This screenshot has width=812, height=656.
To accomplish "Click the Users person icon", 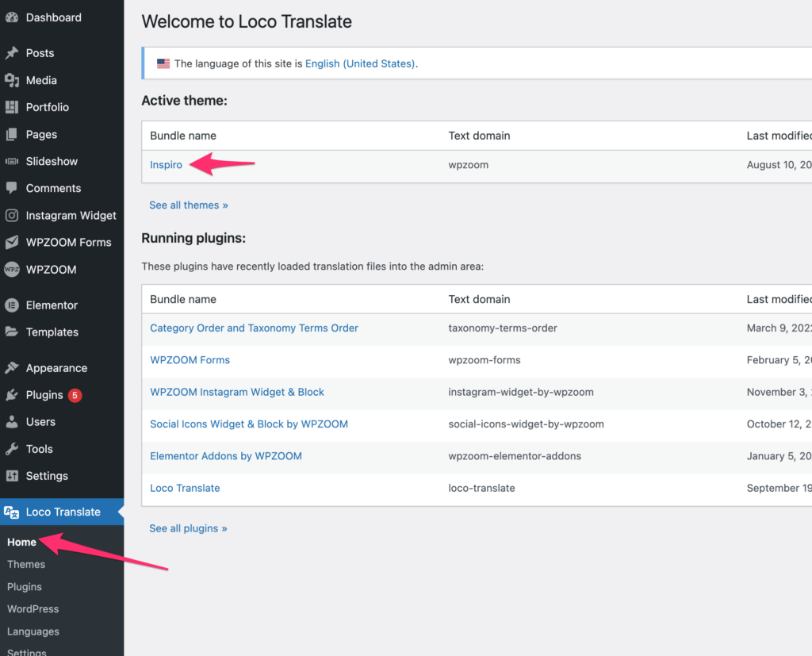I will coord(12,422).
